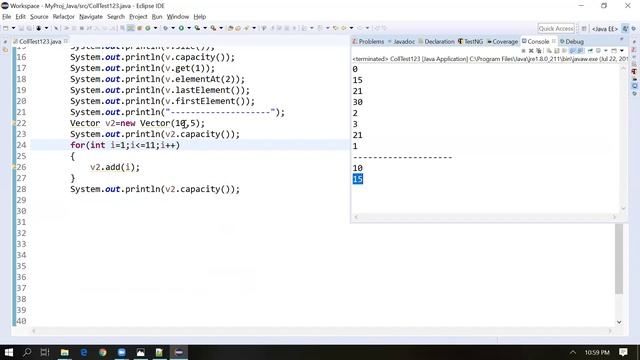
Task: Switch to the Javadoc tab
Action: tap(401, 42)
